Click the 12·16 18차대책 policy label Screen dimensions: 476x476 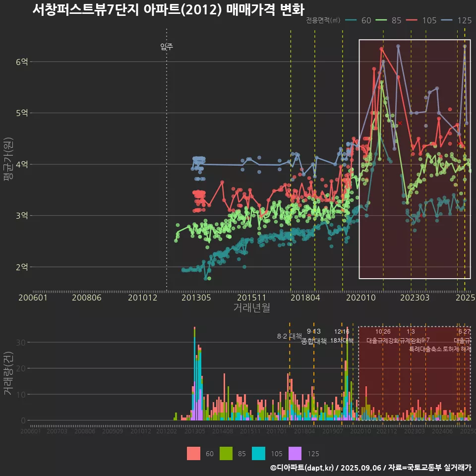pyautogui.click(x=342, y=336)
